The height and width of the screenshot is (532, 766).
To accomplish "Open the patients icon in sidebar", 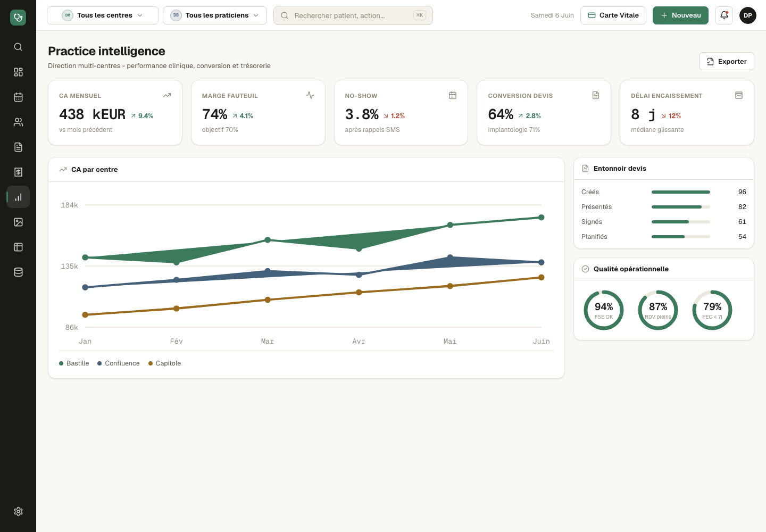I will coord(18,122).
